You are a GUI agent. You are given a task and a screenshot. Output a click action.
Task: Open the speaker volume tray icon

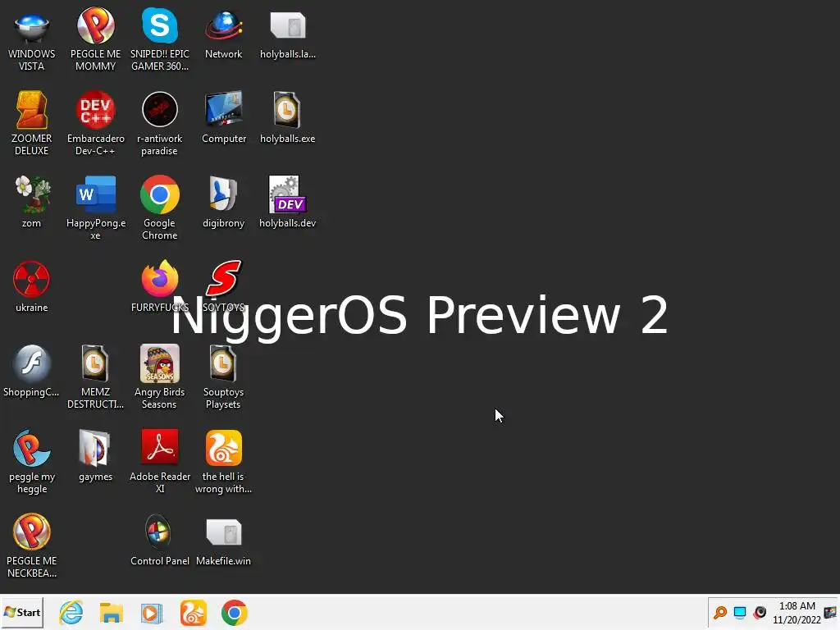pos(760,612)
